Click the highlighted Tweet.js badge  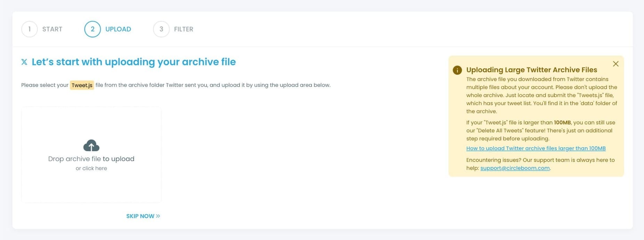click(x=82, y=85)
